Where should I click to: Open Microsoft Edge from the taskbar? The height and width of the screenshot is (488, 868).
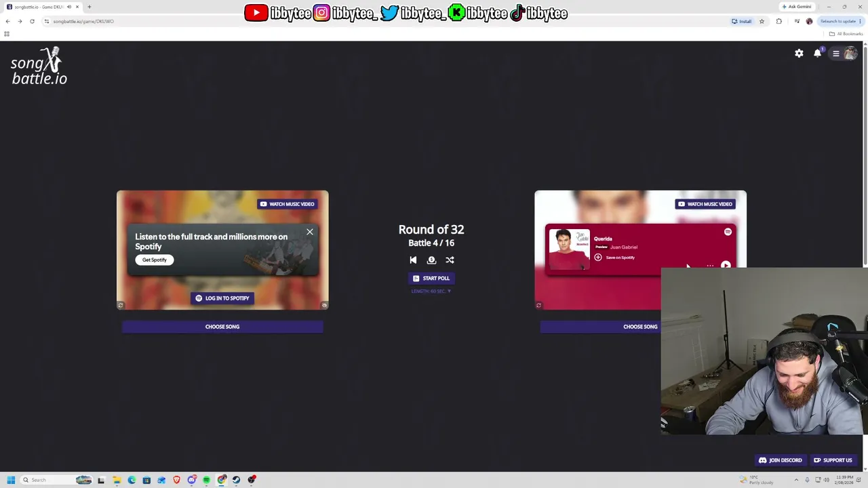click(x=132, y=480)
